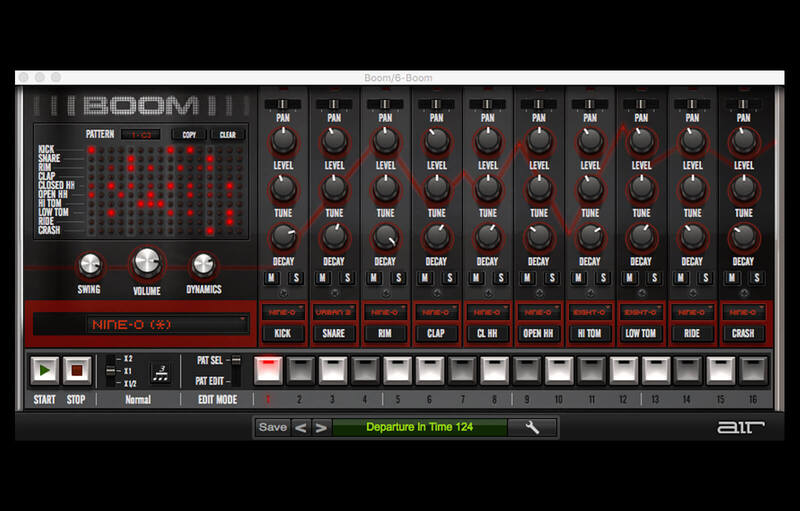Click the Closed HH channel Decay knob
This screenshot has width=800, height=511.
(x=488, y=237)
